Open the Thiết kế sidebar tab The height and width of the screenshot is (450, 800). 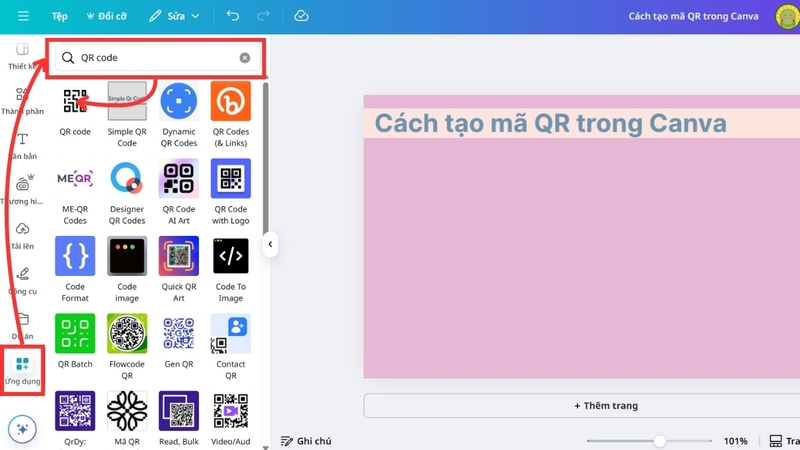coord(22,56)
